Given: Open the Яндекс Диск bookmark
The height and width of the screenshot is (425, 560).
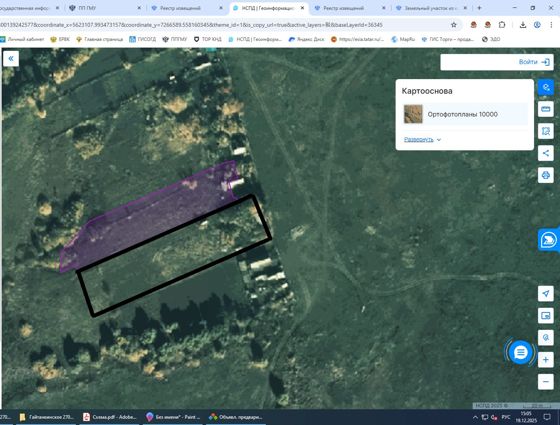Looking at the screenshot, I should coord(306,39).
